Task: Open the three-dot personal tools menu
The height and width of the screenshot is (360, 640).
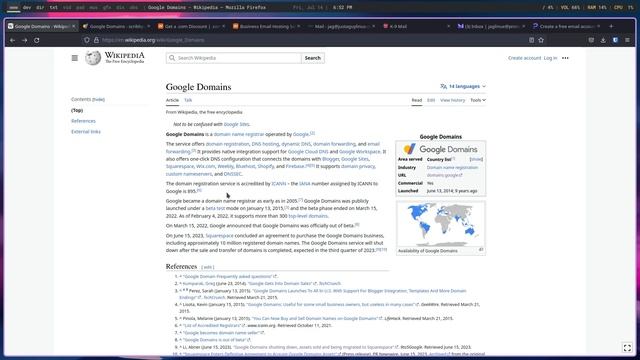Action: coord(565,58)
